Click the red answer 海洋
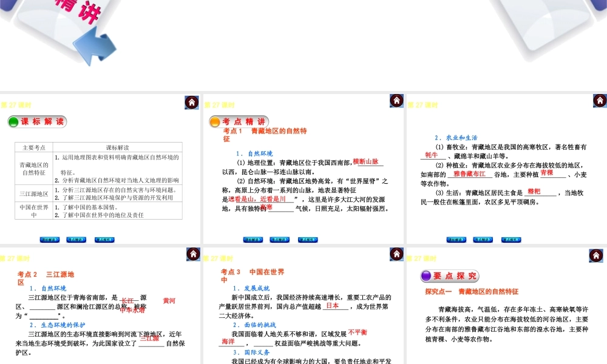 [228, 342]
